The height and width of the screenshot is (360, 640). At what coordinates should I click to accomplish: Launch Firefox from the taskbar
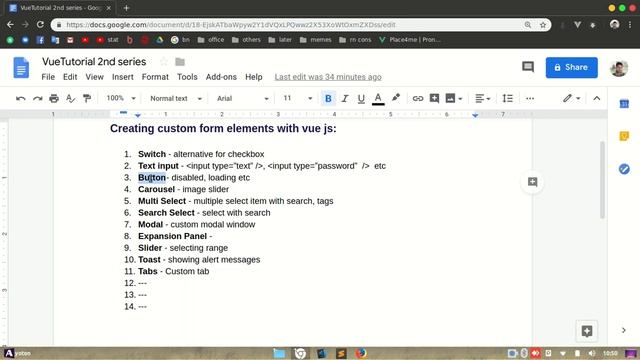click(x=360, y=353)
